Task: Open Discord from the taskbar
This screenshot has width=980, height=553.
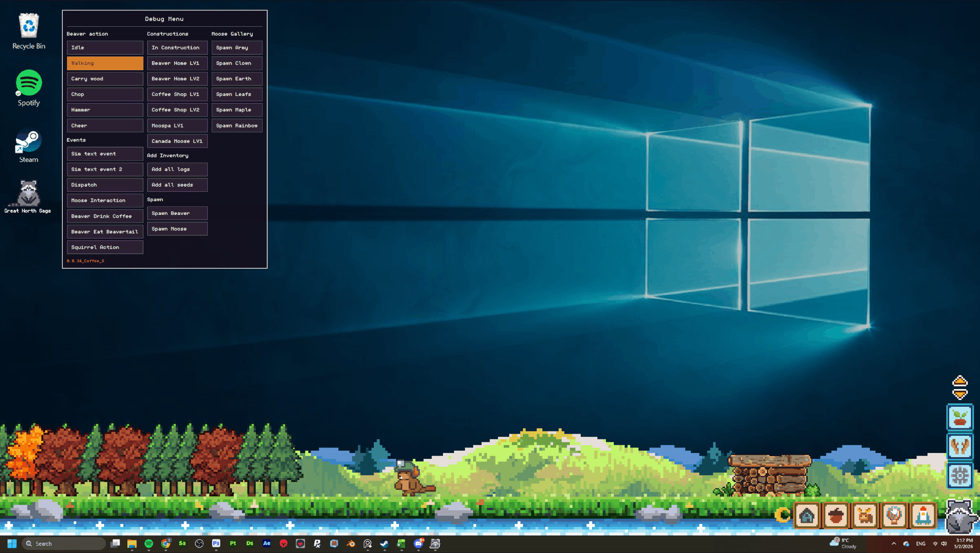Action: click(x=419, y=544)
